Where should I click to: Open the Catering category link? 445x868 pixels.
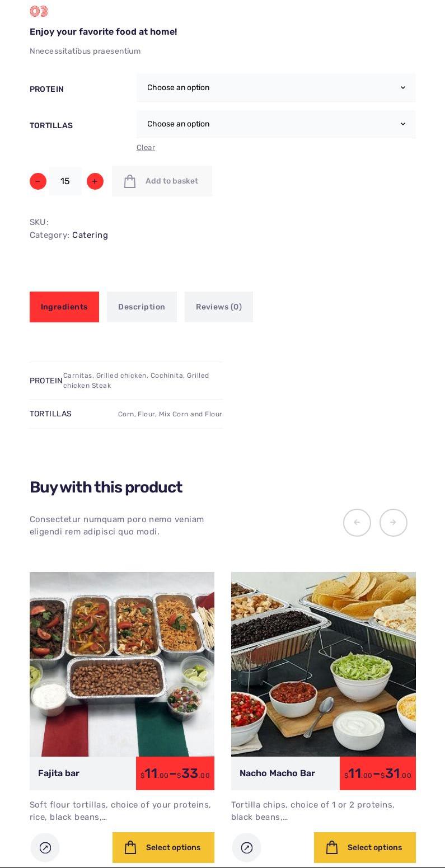(x=90, y=235)
